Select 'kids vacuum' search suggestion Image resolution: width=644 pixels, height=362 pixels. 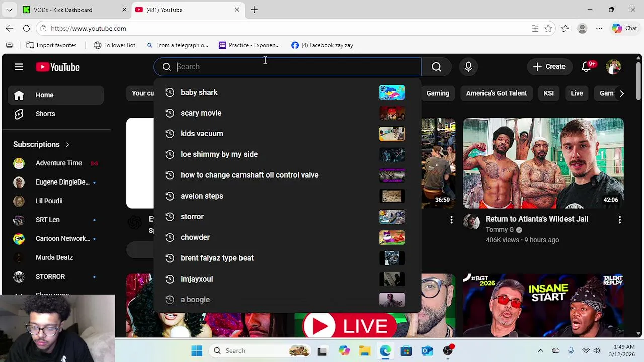pyautogui.click(x=287, y=134)
